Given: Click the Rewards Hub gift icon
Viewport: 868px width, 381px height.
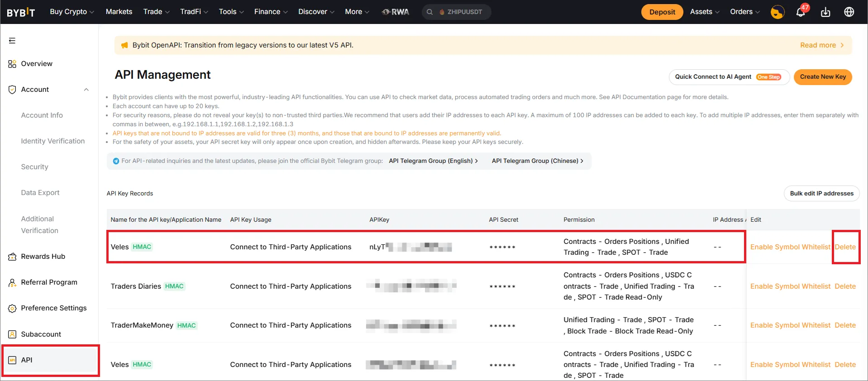Looking at the screenshot, I should tap(12, 257).
